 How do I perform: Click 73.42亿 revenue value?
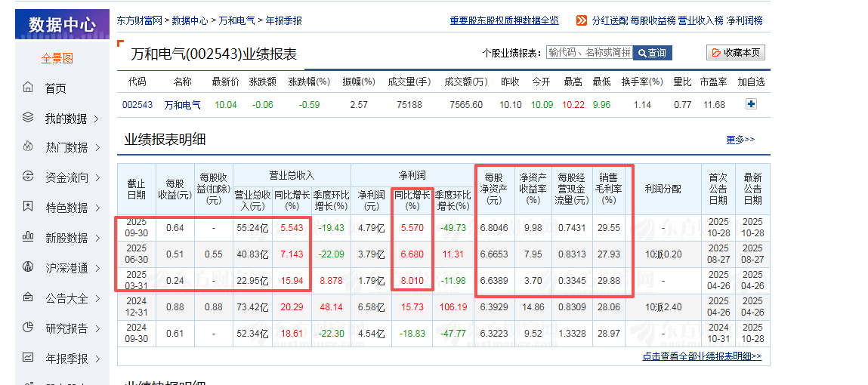pyautogui.click(x=252, y=307)
